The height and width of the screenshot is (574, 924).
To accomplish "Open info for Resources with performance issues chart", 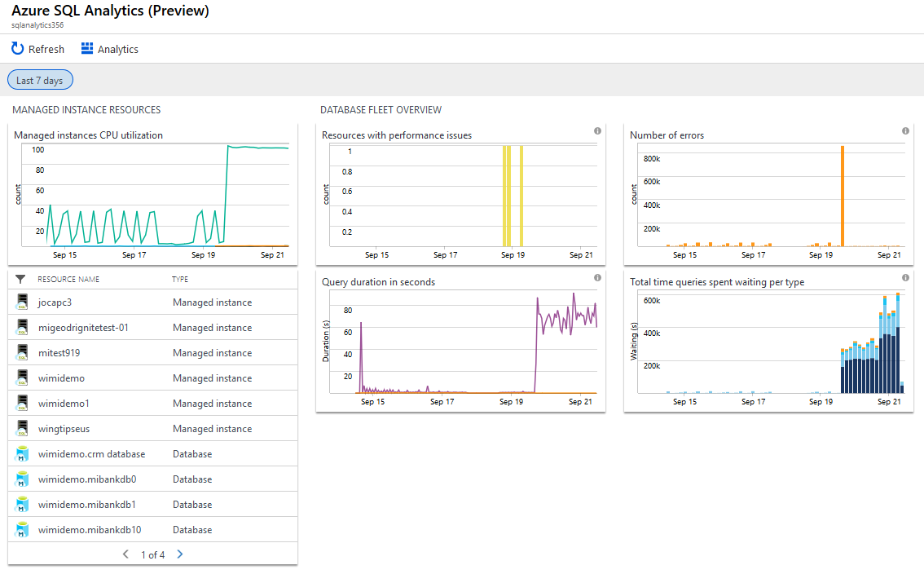I will tap(597, 131).
